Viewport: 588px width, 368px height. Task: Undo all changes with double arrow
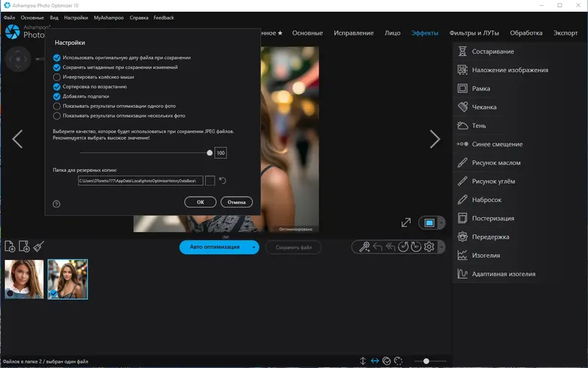(390, 247)
